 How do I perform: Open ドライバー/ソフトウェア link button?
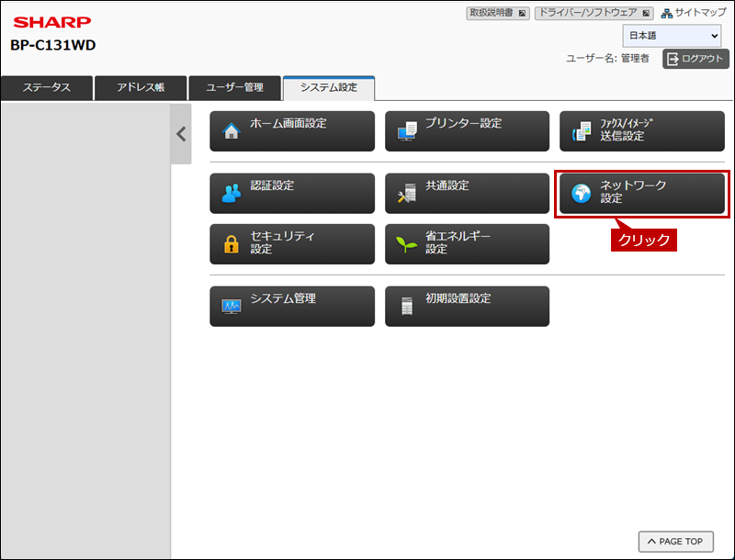coord(594,13)
